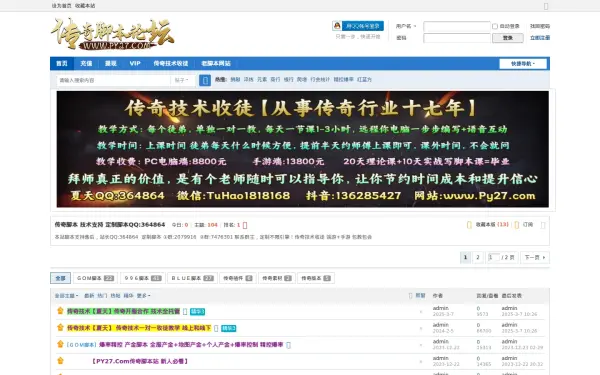Click the small icon in top-right gray bar
Image resolution: width=600 pixels, height=375 pixels.
(546, 6)
